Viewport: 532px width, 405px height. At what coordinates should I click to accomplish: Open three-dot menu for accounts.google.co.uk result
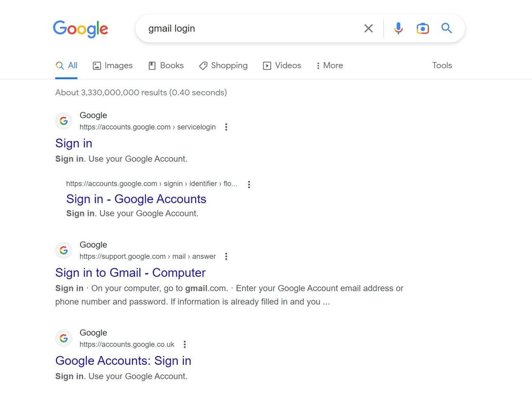185,344
